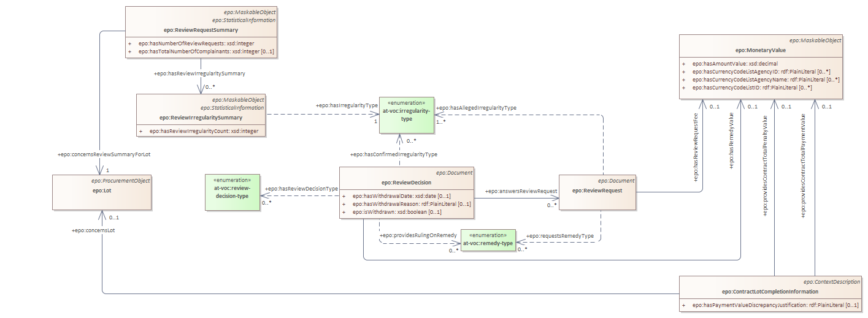Click the +epo:answersReviewRequest association label
The width and height of the screenshot is (868, 318).
(521, 191)
